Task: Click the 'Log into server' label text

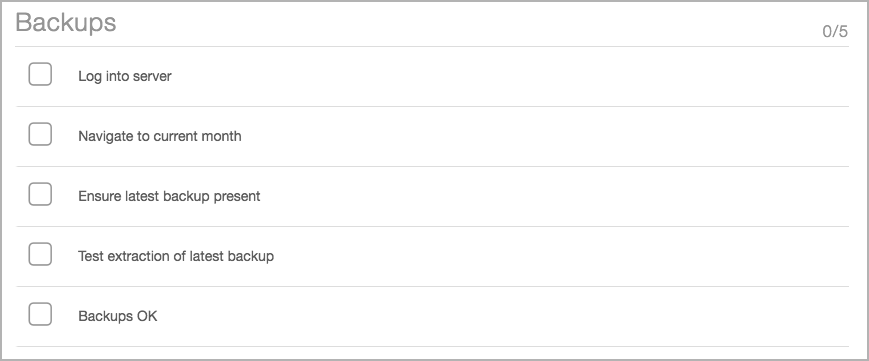Action: 125,76
